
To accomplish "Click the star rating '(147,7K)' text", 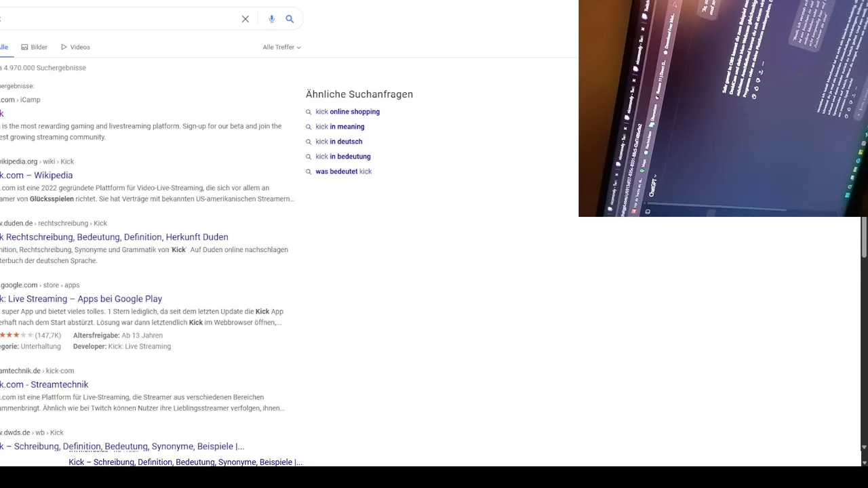I will coord(48,335).
